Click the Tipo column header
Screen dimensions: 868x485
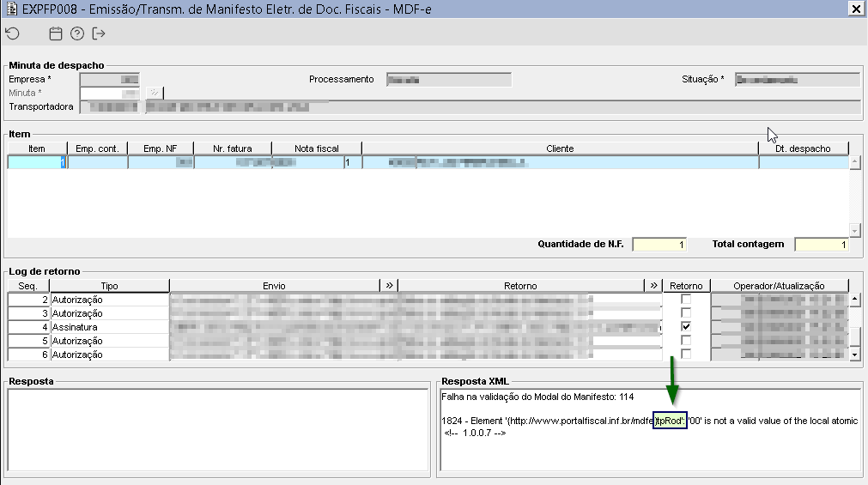tap(110, 286)
